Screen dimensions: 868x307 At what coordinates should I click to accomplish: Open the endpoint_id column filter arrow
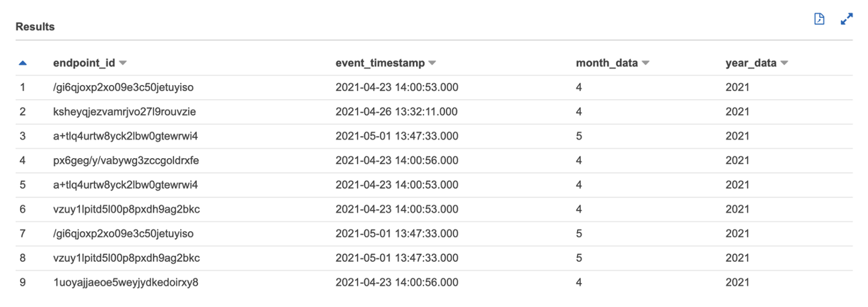coord(122,64)
